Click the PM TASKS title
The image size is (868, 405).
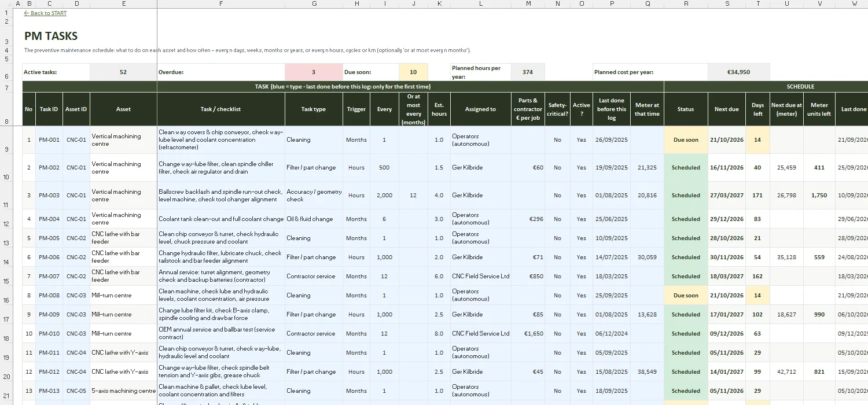51,36
